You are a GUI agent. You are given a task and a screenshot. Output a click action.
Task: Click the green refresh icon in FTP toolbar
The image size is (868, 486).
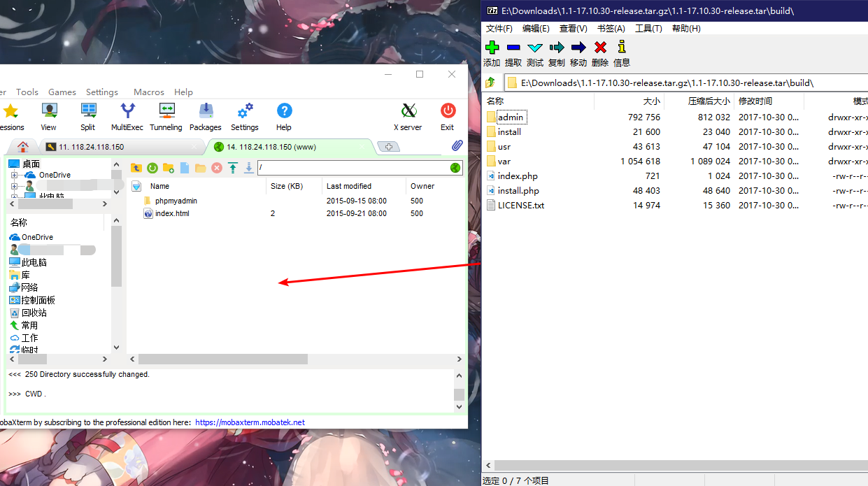click(152, 168)
